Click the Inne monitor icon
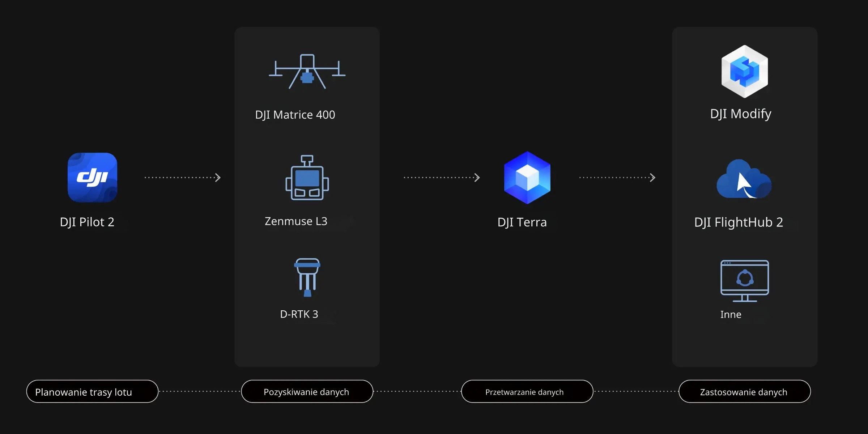The image size is (868, 434). (744, 281)
